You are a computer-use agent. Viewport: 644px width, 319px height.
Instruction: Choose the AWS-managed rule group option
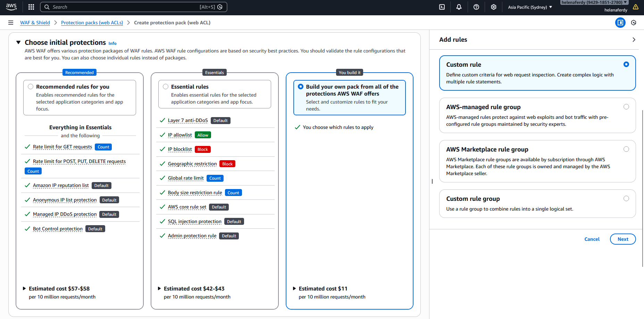tap(626, 107)
